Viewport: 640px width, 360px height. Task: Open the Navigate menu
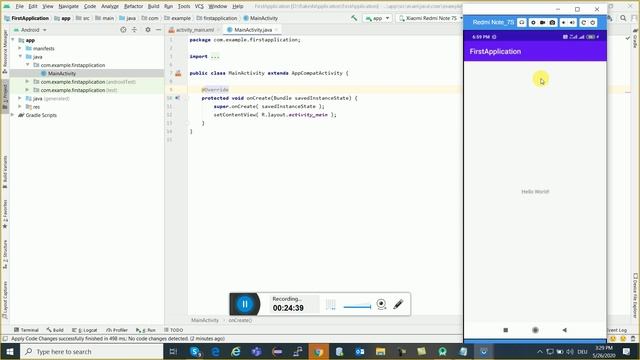point(68,7)
